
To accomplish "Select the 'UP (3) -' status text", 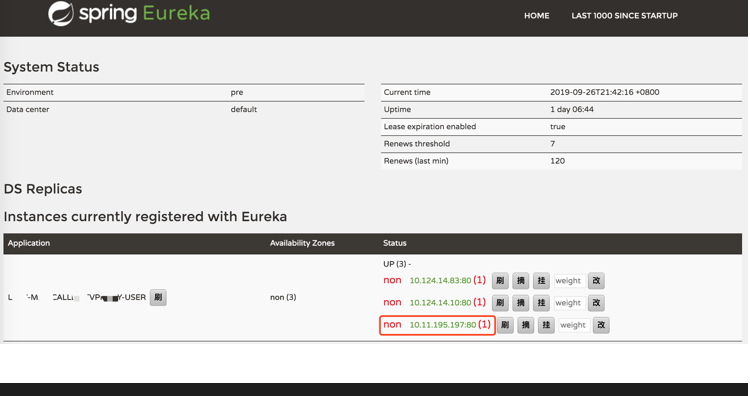I will click(397, 264).
